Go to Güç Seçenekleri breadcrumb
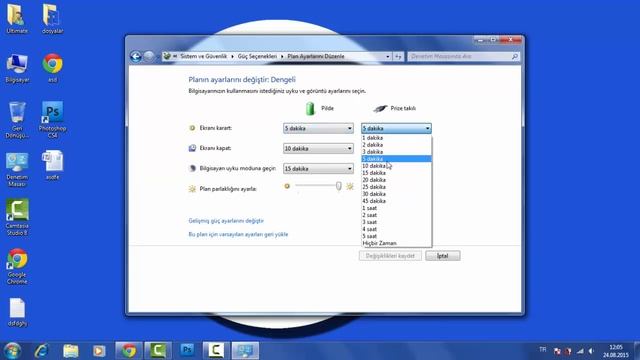640x360 pixels. click(257, 56)
